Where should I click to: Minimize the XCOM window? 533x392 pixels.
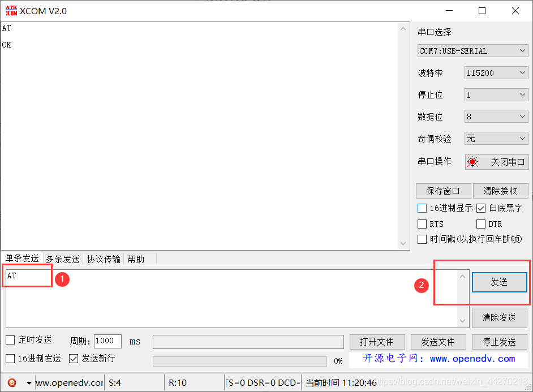(449, 11)
